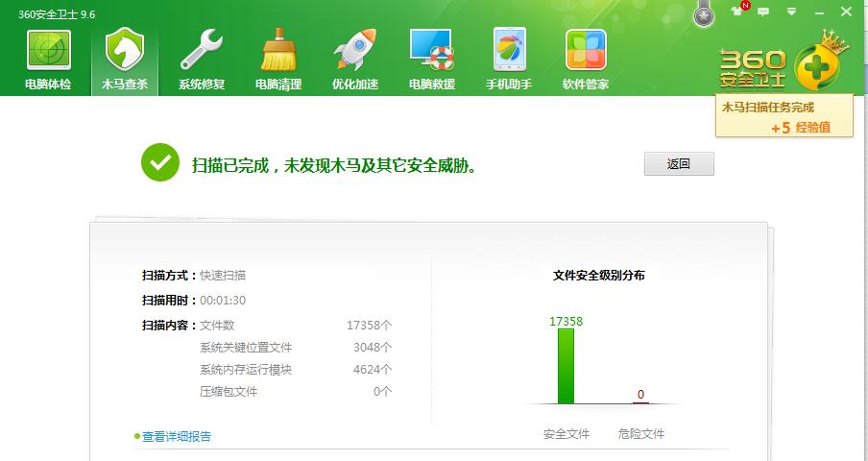Expand the main menu dropdown arrow
This screenshot has width=868, height=461.
click(x=789, y=12)
